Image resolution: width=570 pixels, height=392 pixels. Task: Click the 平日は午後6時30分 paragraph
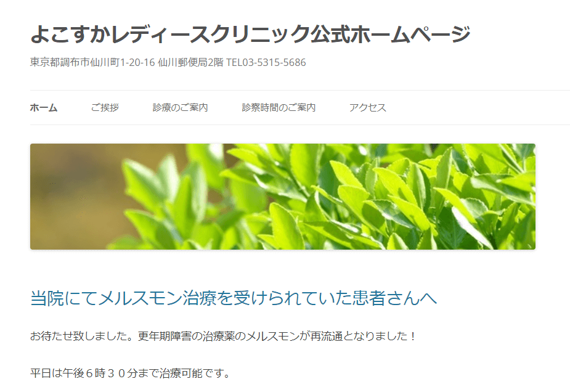(130, 373)
